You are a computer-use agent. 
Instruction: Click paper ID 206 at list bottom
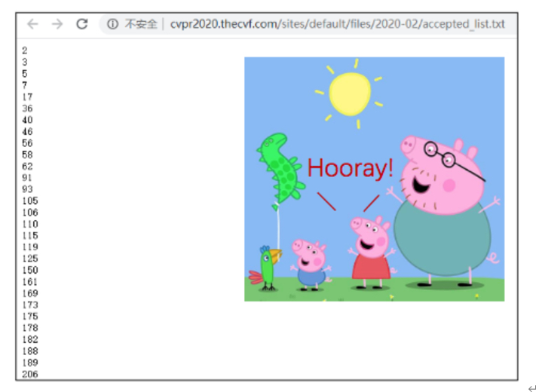[x=29, y=374]
